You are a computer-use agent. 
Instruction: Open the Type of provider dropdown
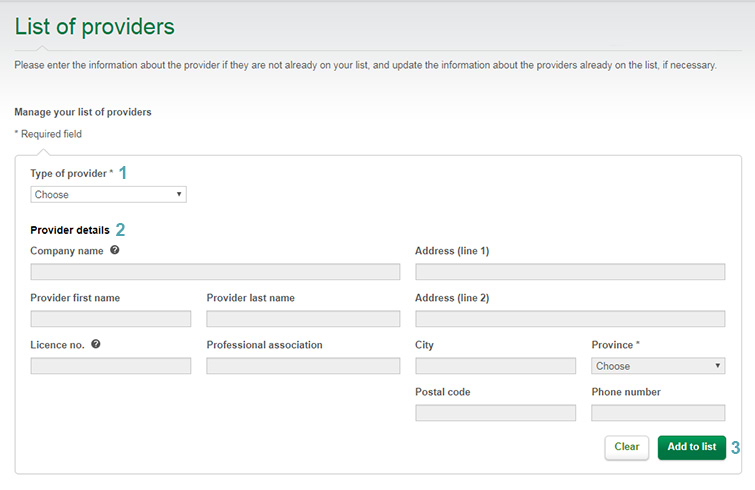108,194
